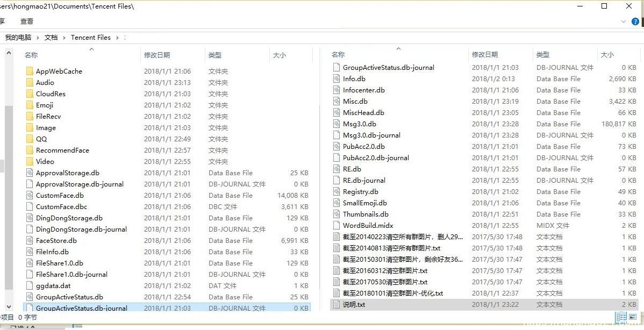Select the MiscHead.db file
The height and width of the screenshot is (330, 644).
(363, 112)
